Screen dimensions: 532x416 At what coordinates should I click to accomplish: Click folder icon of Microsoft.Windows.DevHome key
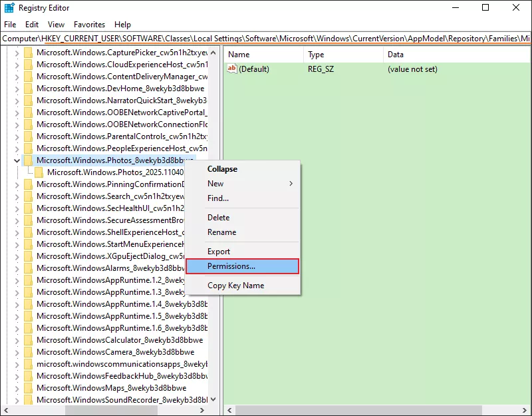[x=29, y=89]
